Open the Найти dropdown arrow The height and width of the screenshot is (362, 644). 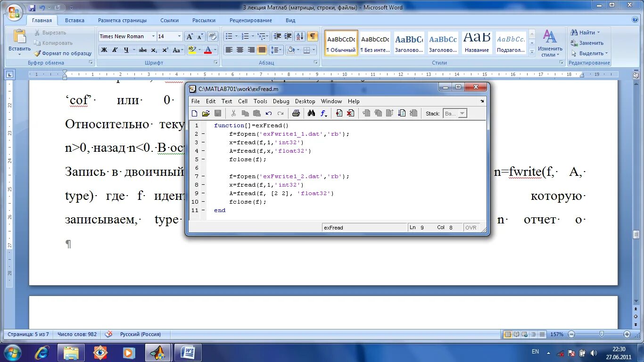pos(598,33)
